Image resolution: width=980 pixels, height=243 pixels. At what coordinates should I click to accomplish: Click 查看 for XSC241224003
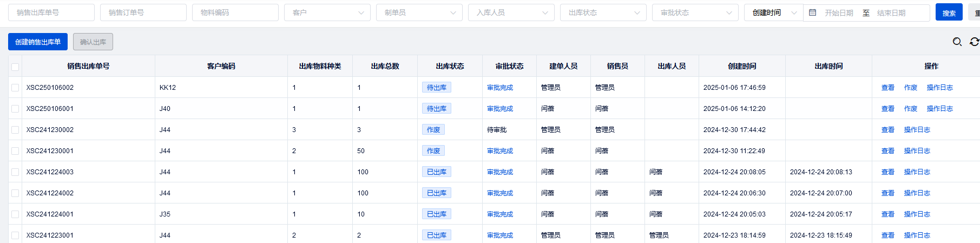[x=888, y=172]
